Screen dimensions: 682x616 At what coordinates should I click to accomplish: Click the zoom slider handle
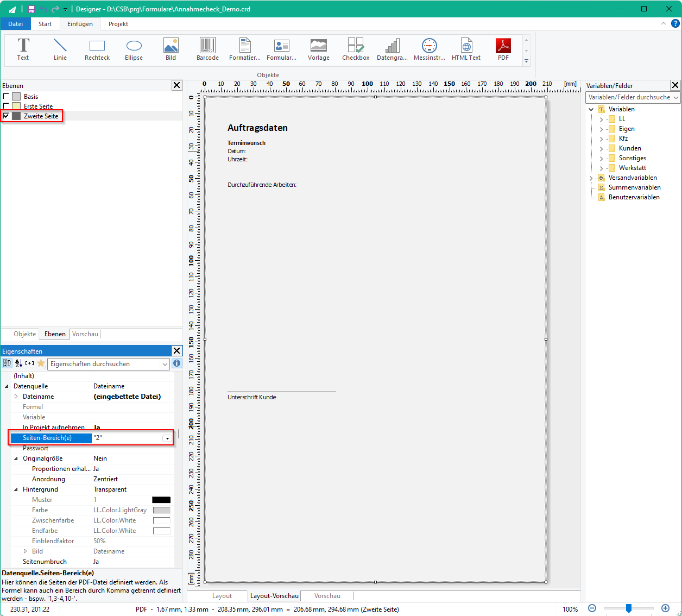629,608
